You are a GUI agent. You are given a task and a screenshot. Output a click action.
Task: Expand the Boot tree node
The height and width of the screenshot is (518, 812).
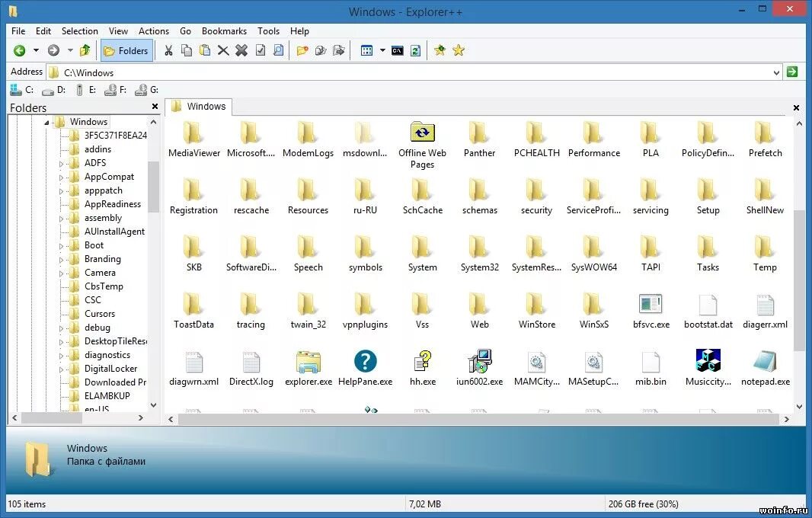pyautogui.click(x=61, y=246)
